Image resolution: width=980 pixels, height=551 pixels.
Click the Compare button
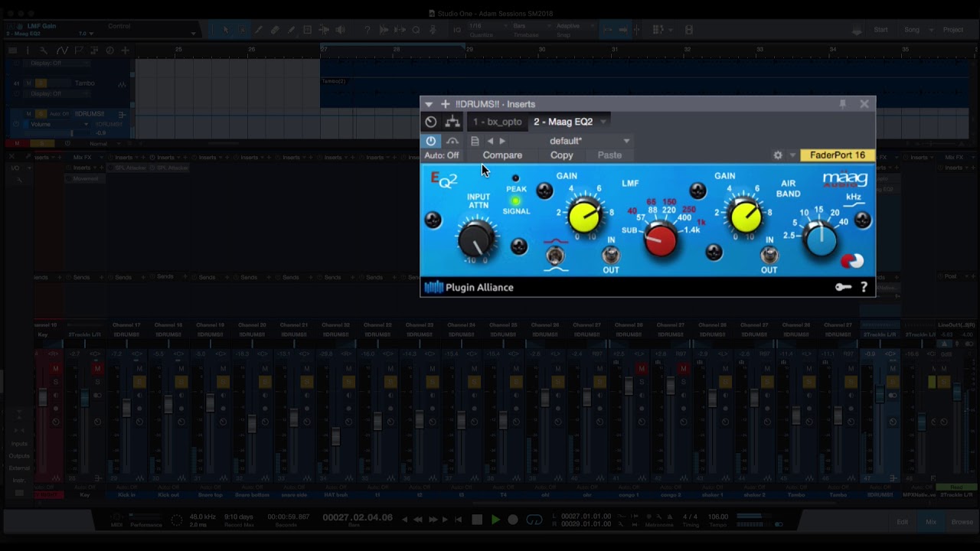click(502, 155)
